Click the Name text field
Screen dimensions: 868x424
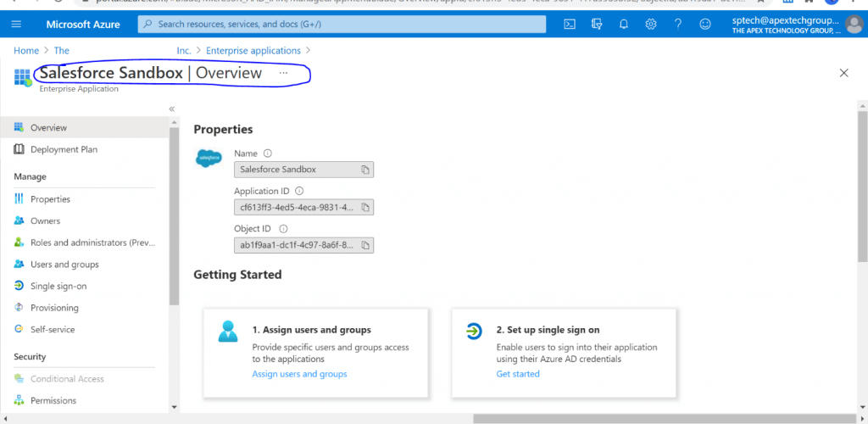[x=304, y=170]
